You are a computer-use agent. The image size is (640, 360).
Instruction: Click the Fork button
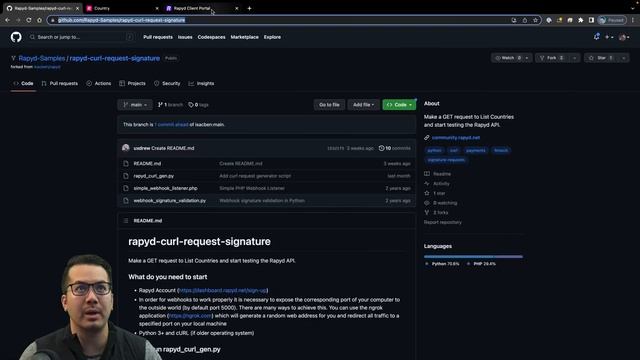tap(552, 58)
